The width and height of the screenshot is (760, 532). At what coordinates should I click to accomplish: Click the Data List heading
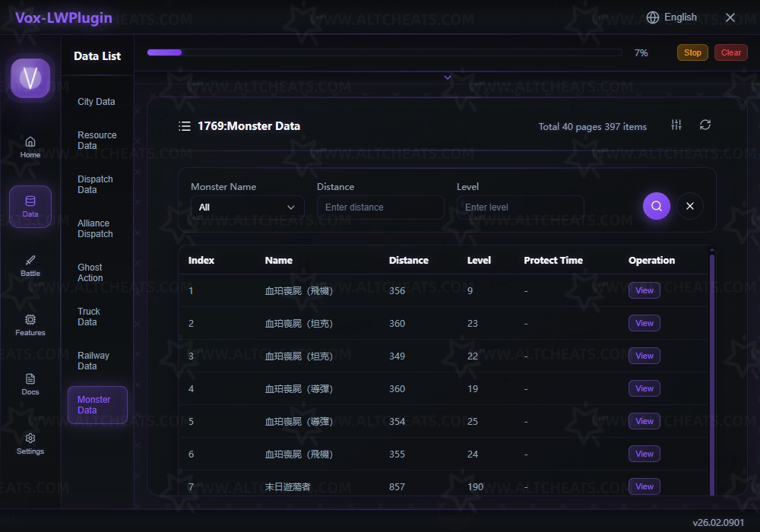click(x=97, y=56)
